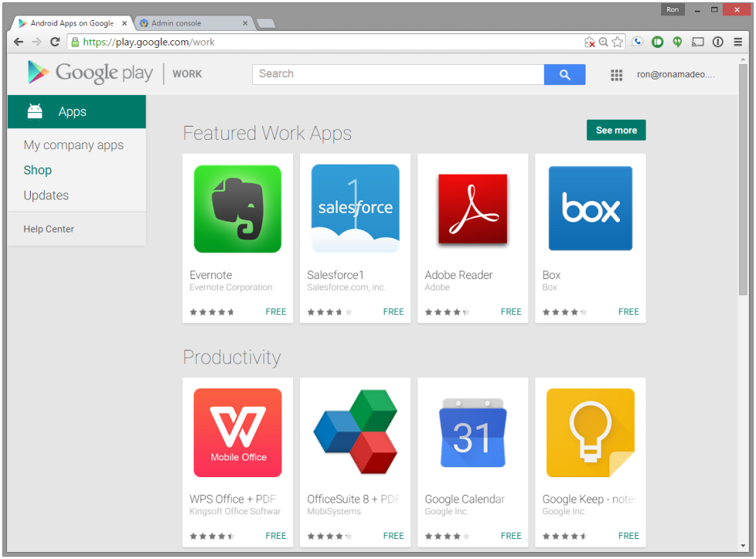Click the Google Keep app icon
756x559 pixels.
590,432
